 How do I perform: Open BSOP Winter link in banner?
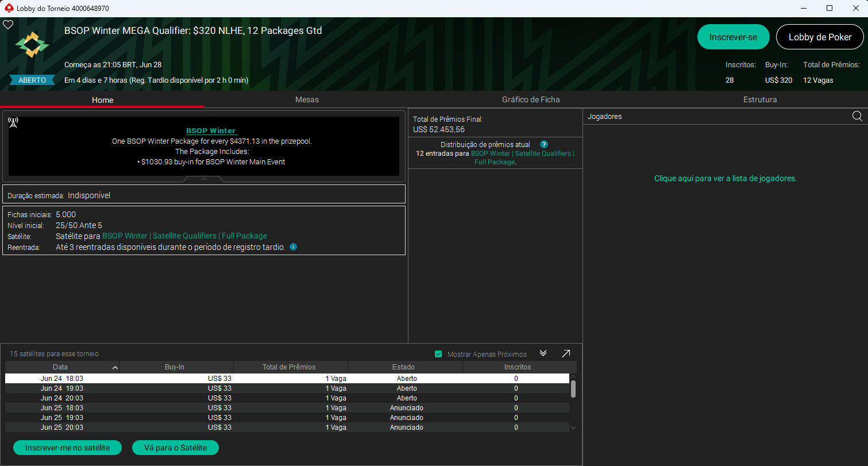point(211,130)
